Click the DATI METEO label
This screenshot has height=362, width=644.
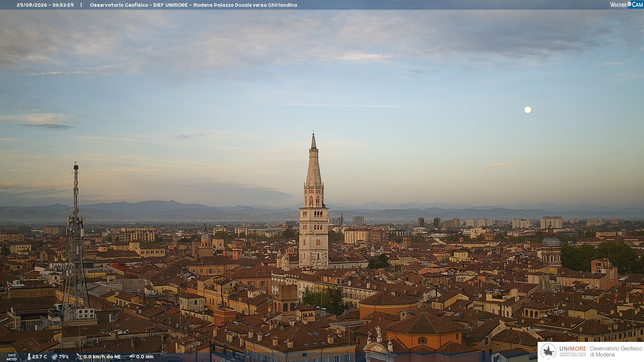pyautogui.click(x=12, y=357)
